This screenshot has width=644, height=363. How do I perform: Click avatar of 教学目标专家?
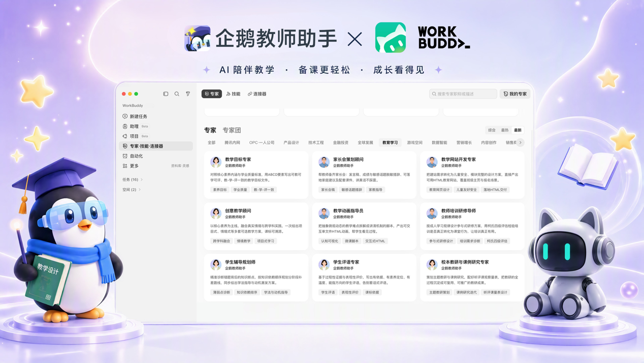pyautogui.click(x=216, y=162)
